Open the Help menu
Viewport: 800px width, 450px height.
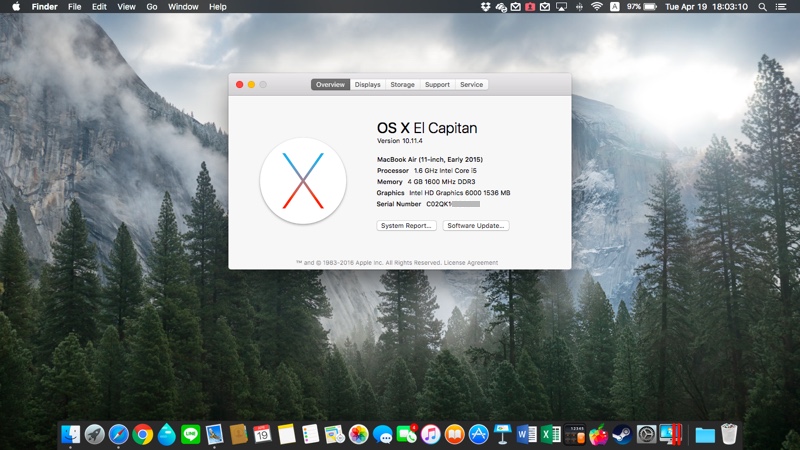[x=217, y=7]
